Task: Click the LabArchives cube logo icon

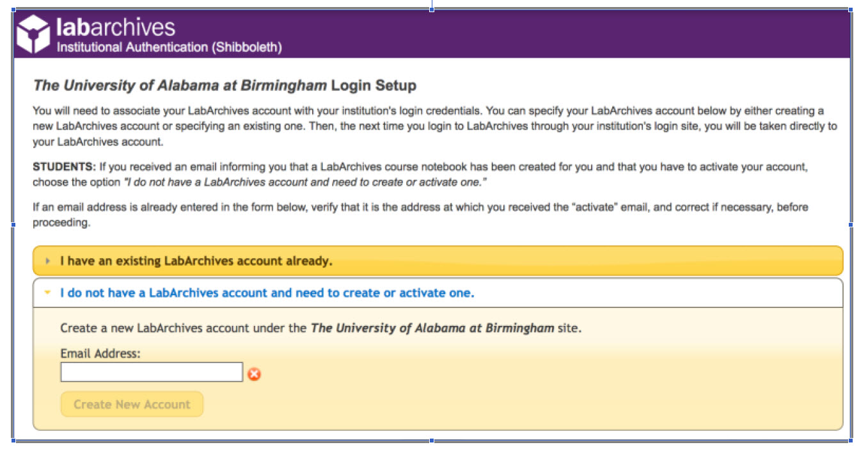Action: [x=33, y=33]
